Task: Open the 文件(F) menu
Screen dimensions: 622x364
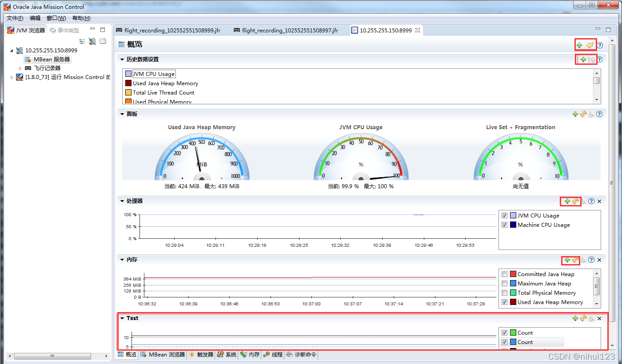Action: pos(15,18)
